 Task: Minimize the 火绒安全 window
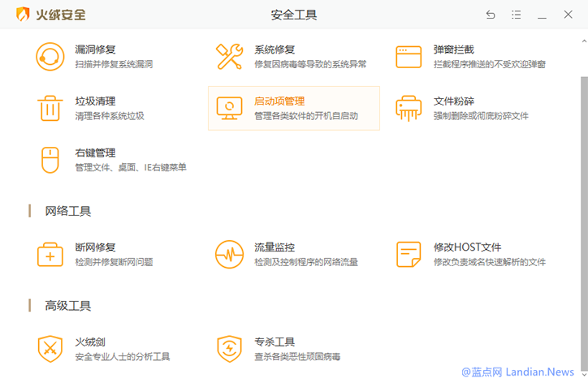pyautogui.click(x=542, y=15)
